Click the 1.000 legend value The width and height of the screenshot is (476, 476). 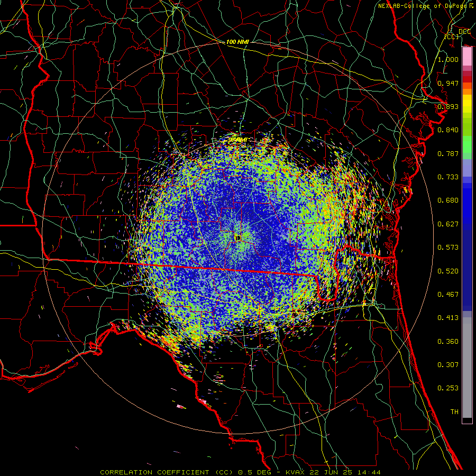click(448, 59)
